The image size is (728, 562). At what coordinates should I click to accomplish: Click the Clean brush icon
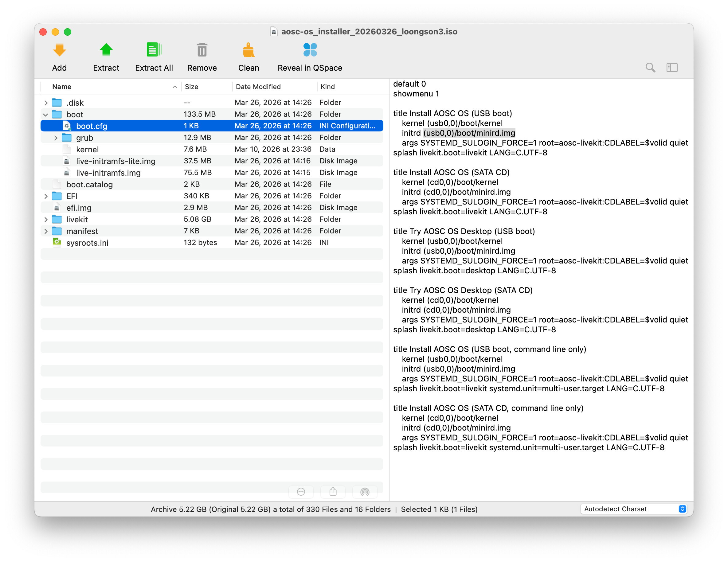point(248,50)
